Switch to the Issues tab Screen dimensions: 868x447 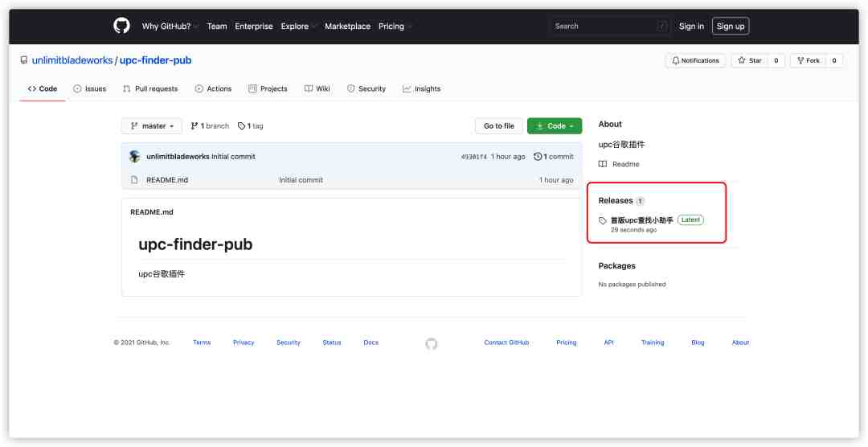tap(90, 88)
